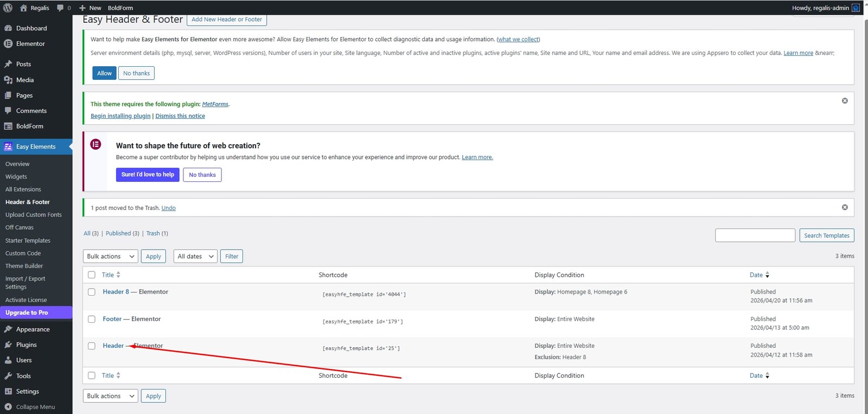Open the top Bulk actions dropdown

pos(111,256)
